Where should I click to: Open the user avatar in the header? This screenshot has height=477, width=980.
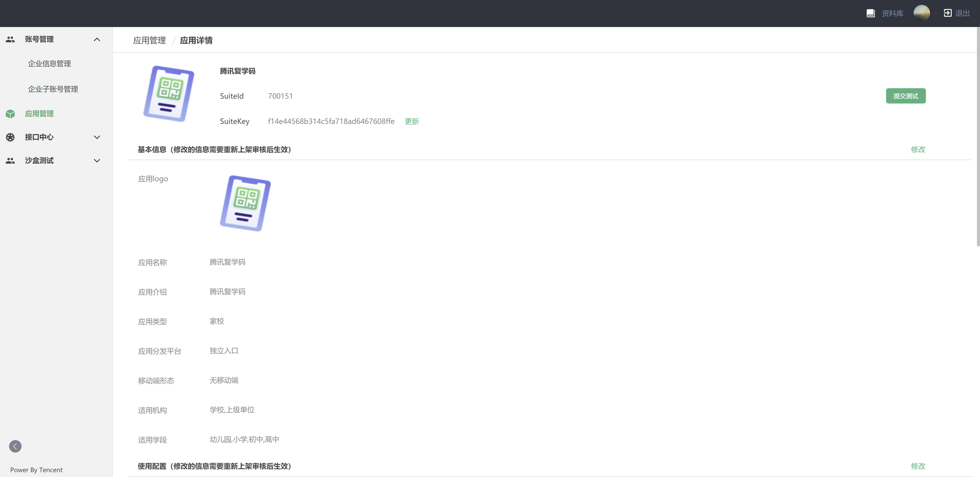[x=921, y=13]
